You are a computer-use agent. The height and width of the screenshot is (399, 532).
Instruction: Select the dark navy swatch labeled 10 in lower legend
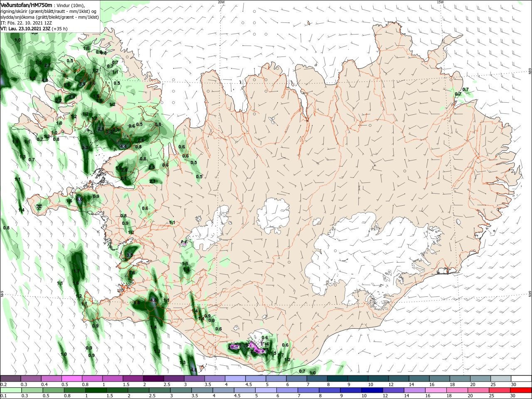click(372, 390)
